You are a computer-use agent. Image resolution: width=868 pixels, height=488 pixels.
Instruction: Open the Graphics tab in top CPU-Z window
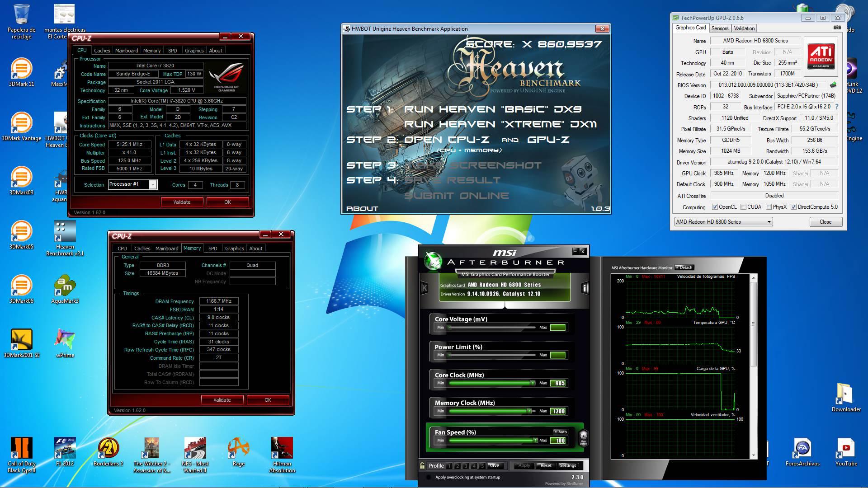194,51
